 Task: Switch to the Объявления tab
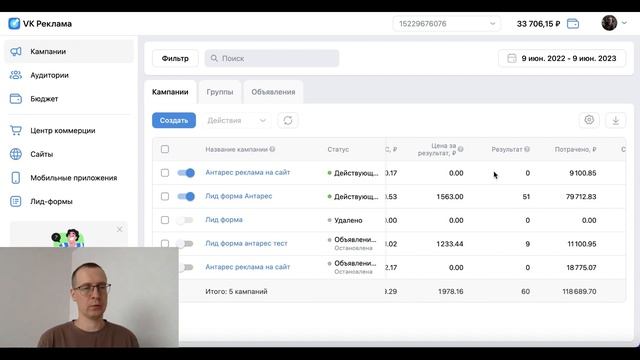273,92
